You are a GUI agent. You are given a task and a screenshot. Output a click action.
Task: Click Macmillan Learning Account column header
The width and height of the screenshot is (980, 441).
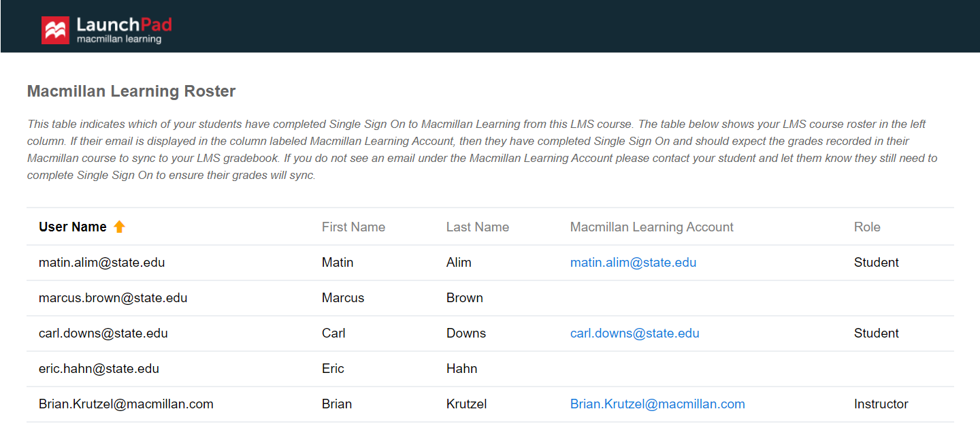tap(651, 227)
